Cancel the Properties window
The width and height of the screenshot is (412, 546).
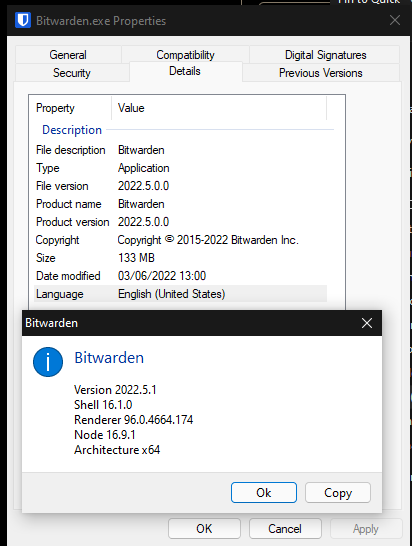285,529
